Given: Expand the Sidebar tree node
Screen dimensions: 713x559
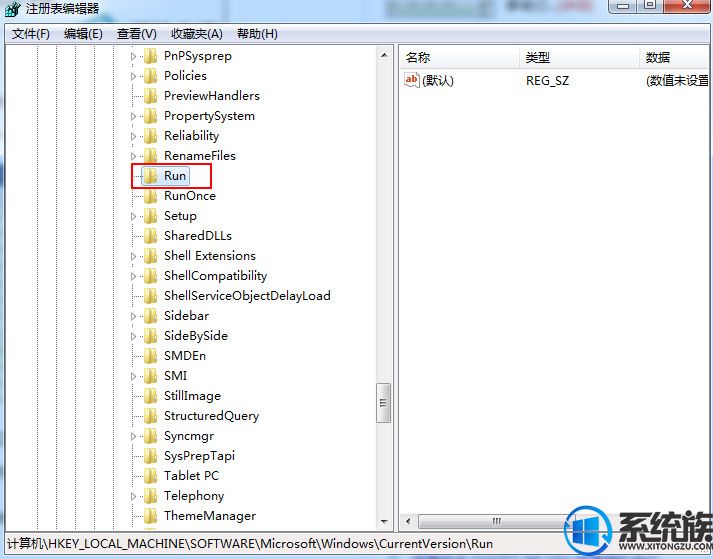Looking at the screenshot, I should (133, 316).
